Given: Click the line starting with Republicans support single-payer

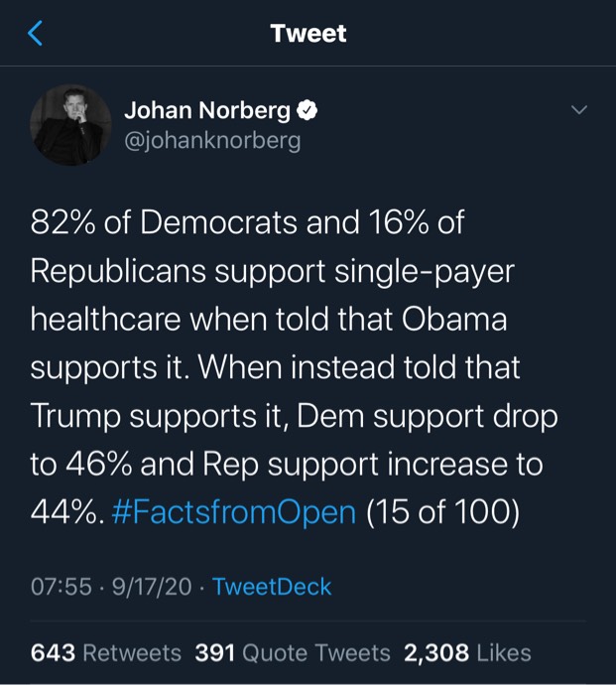Looking at the screenshot, I should 273,271.
